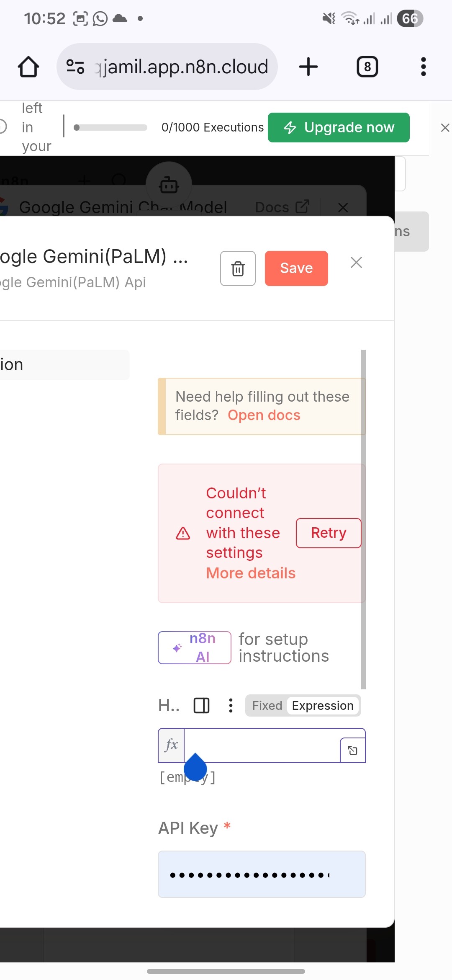Click the Upgrade now button

(x=339, y=127)
